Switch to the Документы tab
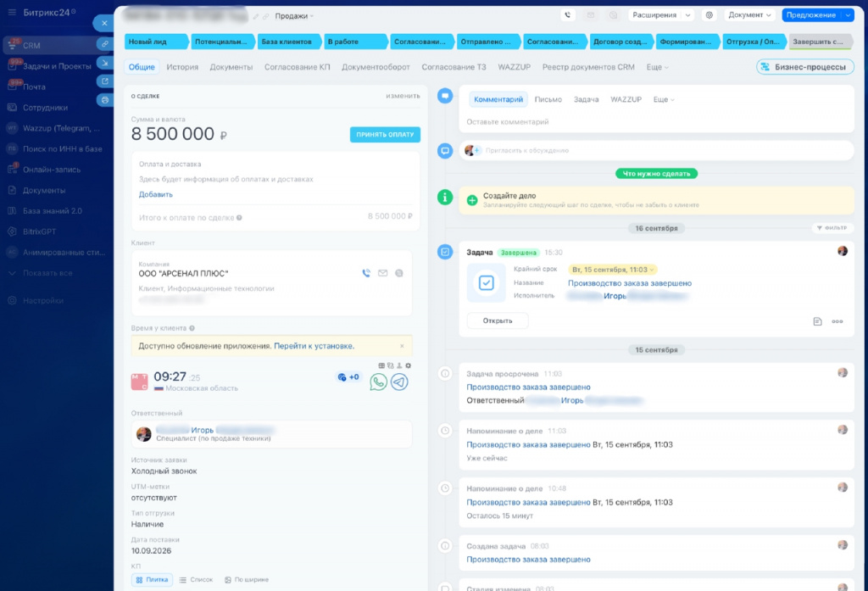The height and width of the screenshot is (591, 868). [231, 67]
